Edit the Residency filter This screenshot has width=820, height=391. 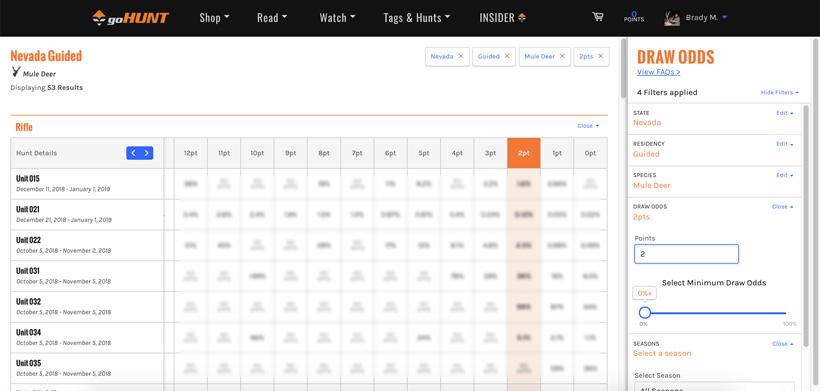[x=784, y=144]
